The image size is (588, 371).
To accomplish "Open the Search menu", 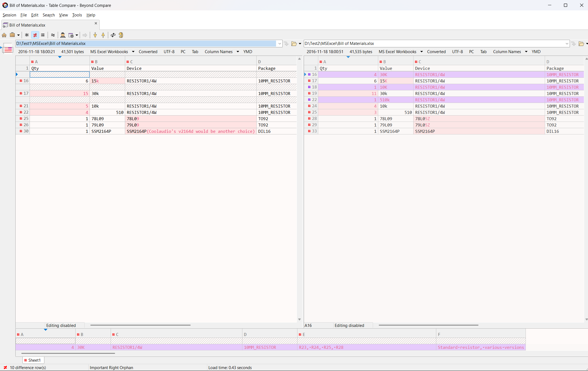I will coord(49,15).
